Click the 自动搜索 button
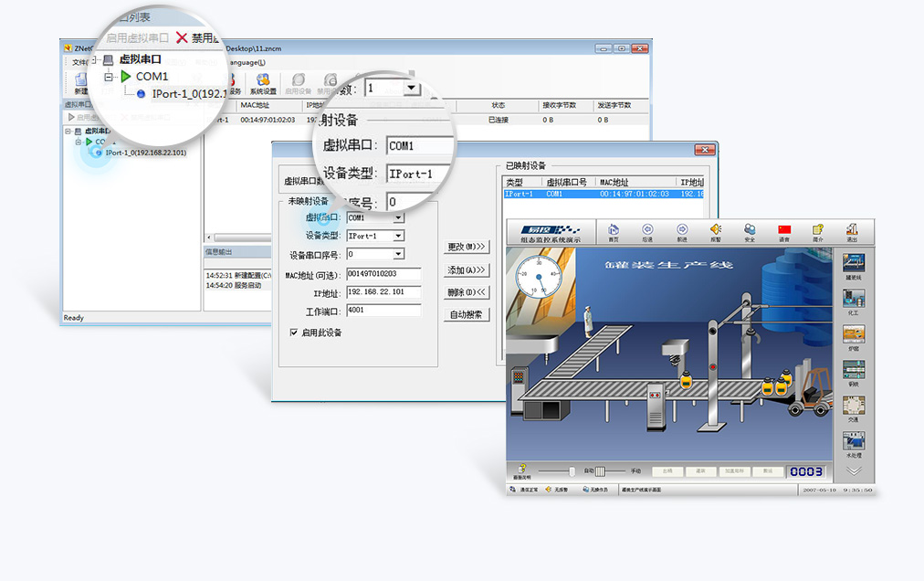This screenshot has height=581, width=924. [x=467, y=314]
